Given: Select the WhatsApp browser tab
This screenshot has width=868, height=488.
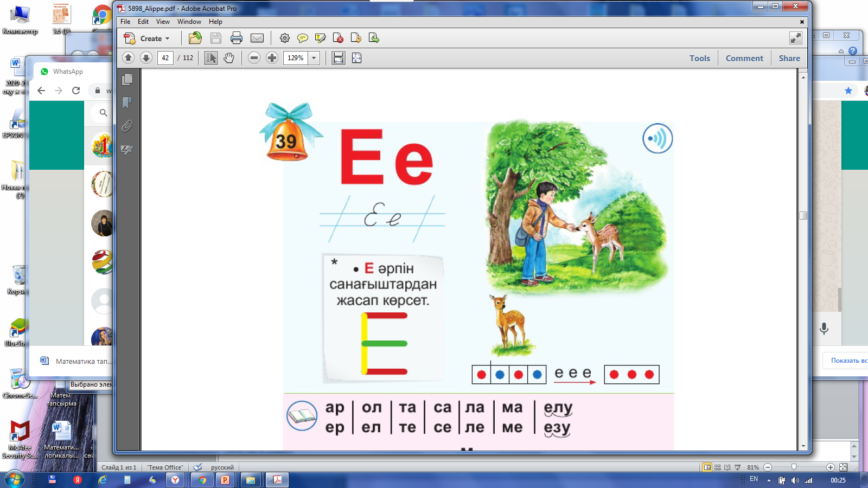Looking at the screenshot, I should tap(68, 72).
